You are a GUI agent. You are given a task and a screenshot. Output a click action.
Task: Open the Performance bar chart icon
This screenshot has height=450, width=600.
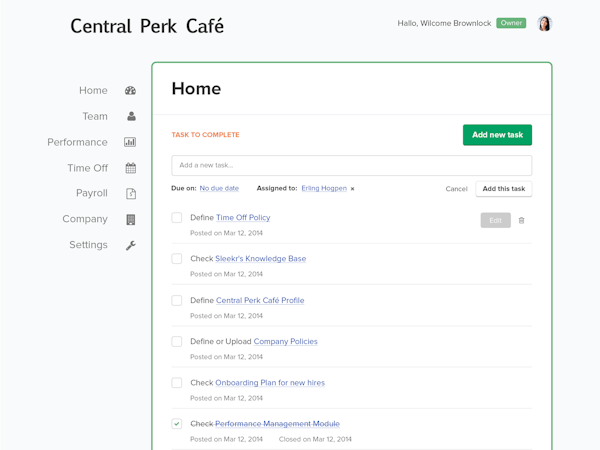pos(130,143)
